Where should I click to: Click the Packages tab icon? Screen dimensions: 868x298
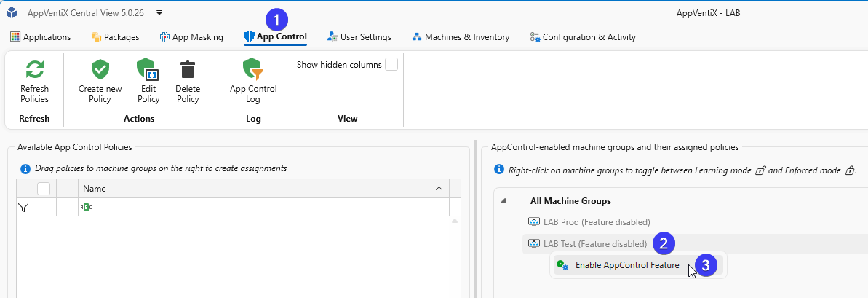pyautogui.click(x=96, y=37)
